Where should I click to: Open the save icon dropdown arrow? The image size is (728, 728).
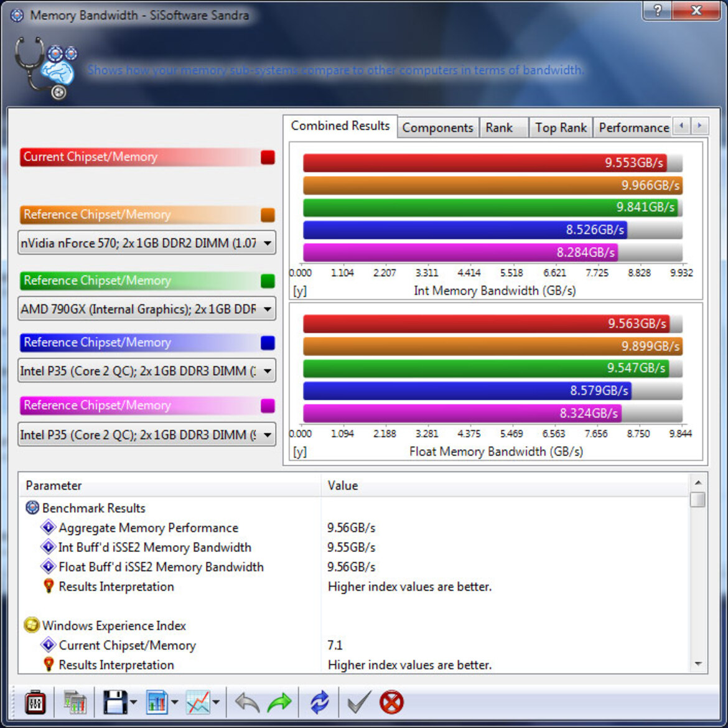[134, 702]
